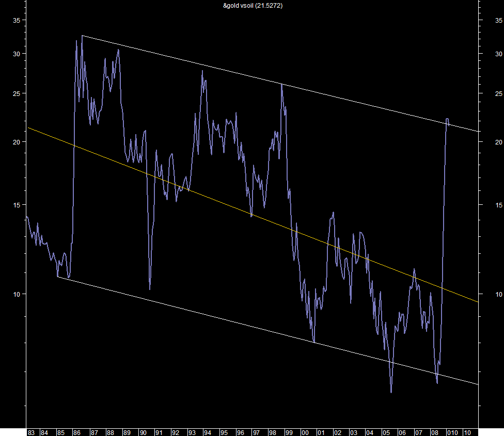Click year 92 on the time axis
This screenshot has height=436, width=504.
coord(176,432)
